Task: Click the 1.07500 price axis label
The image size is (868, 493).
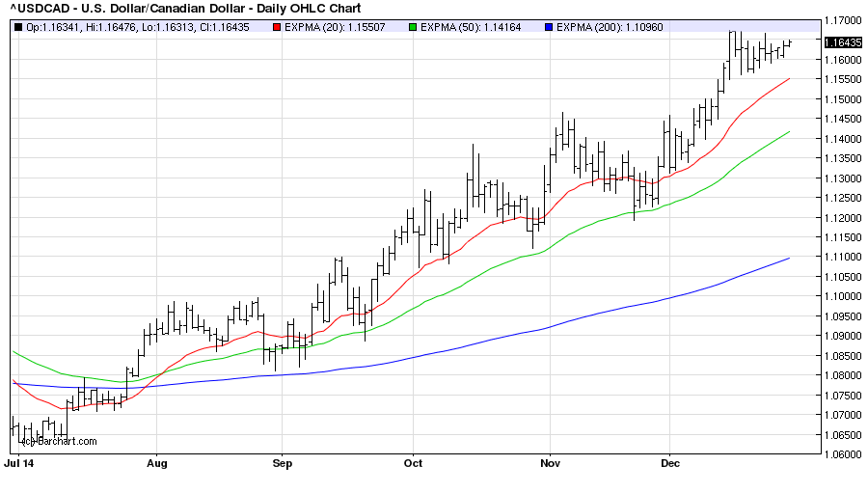Action: [x=843, y=396]
